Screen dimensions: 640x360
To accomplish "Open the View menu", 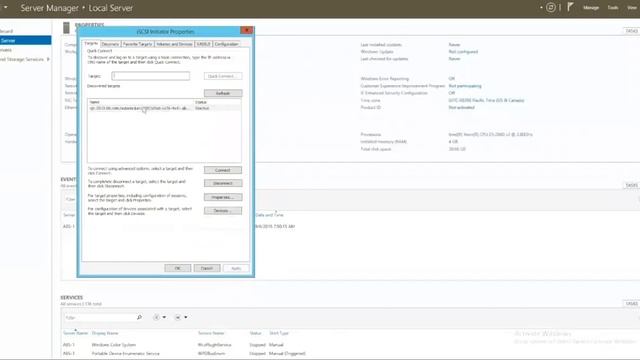I will point(632,7).
